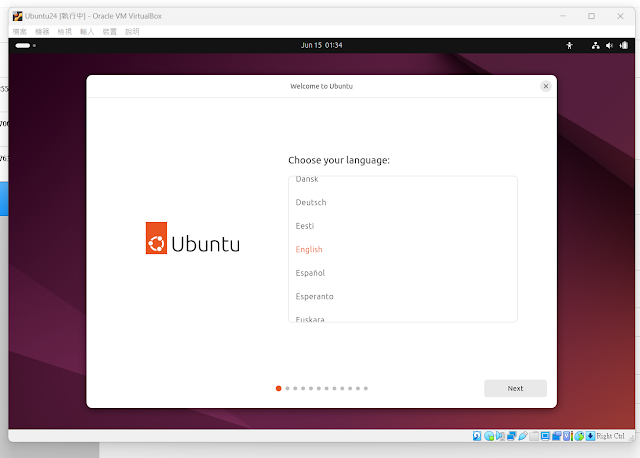Viewport: 640px width, 458px height.
Task: Minimize the VirtualBox window
Action: click(563, 16)
